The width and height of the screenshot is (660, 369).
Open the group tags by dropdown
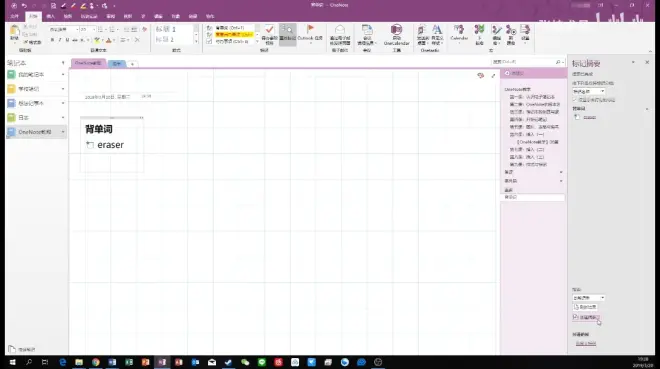point(588,91)
